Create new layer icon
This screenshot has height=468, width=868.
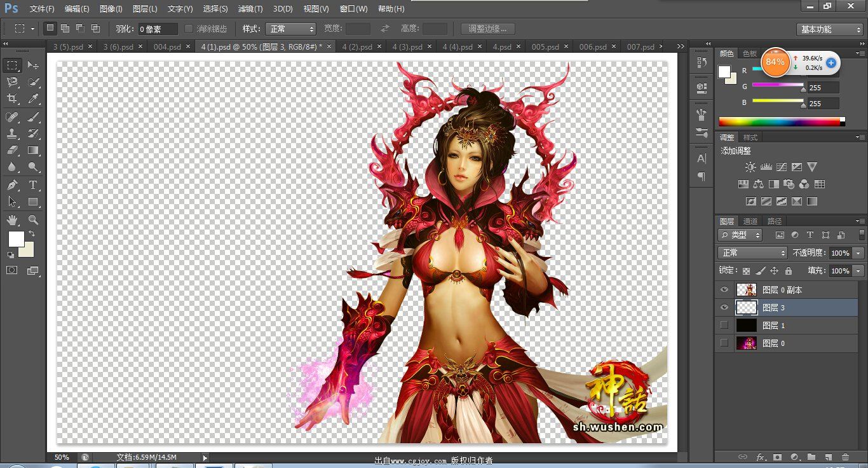pos(828,457)
